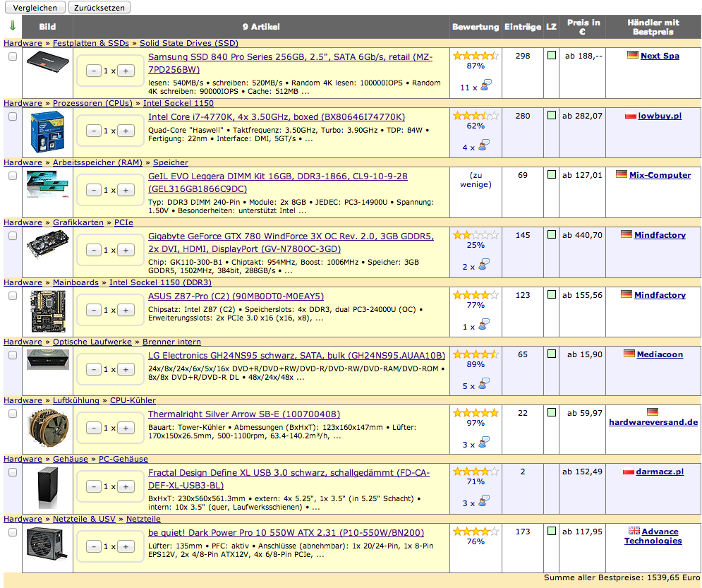Screen dimensions: 702x588
Task: Click German flag next to Mix-Computer
Action: 622,174
